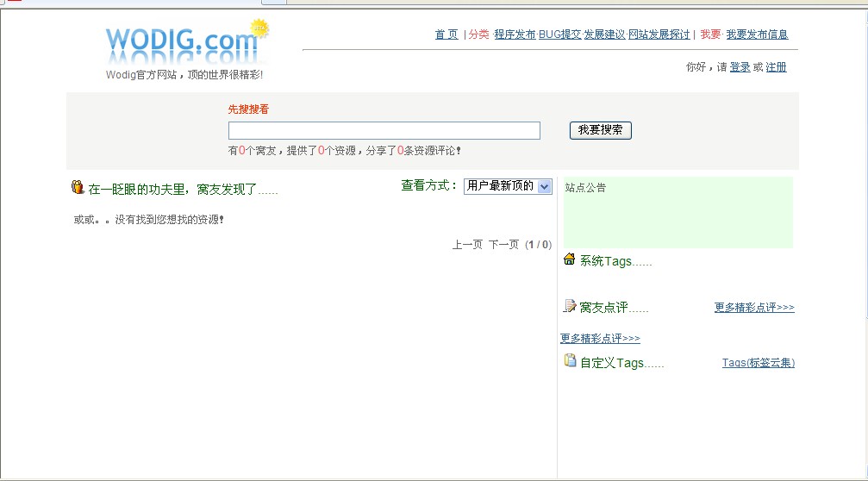868x481 pixels.
Task: Click the 登录 login link
Action: coord(740,67)
